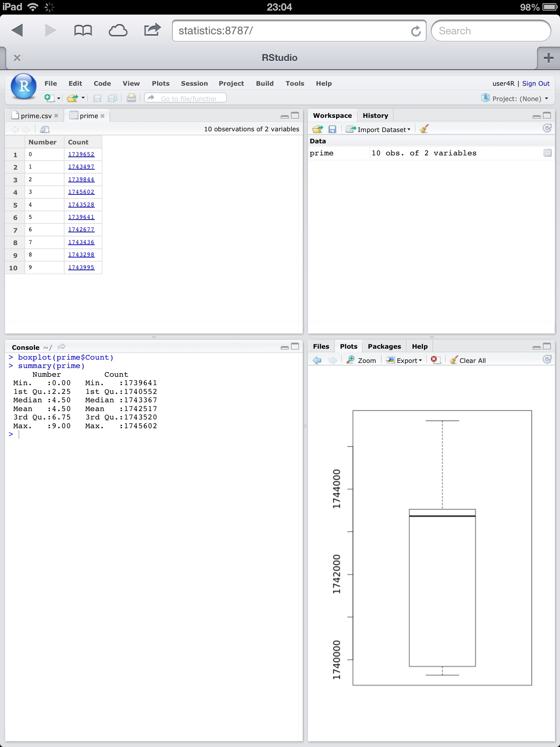Close the prime data viewer tab

(102, 116)
